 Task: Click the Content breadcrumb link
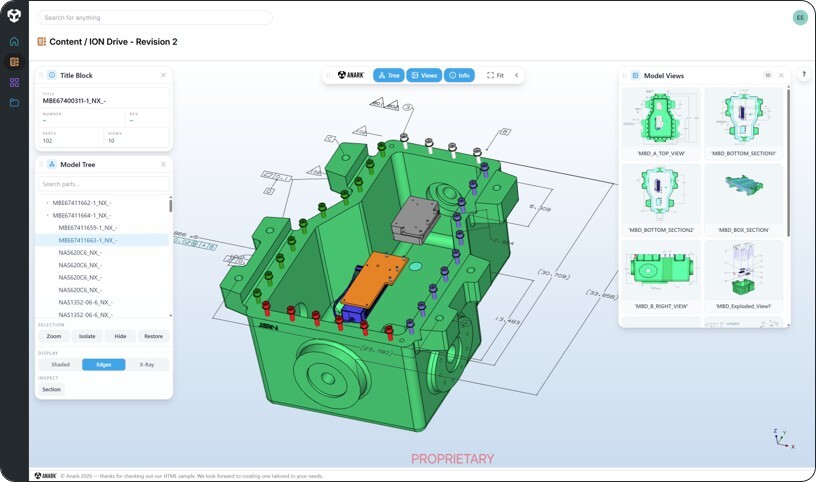tap(66, 42)
